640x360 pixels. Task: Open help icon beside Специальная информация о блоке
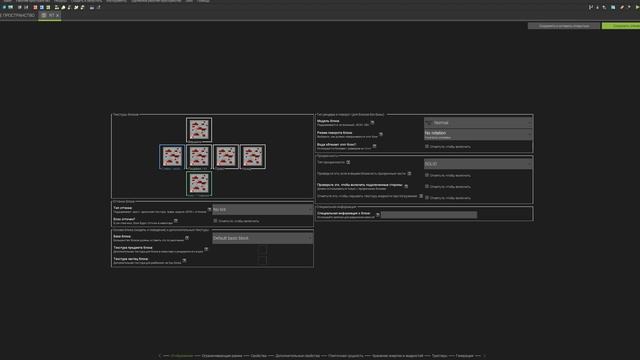(378, 214)
